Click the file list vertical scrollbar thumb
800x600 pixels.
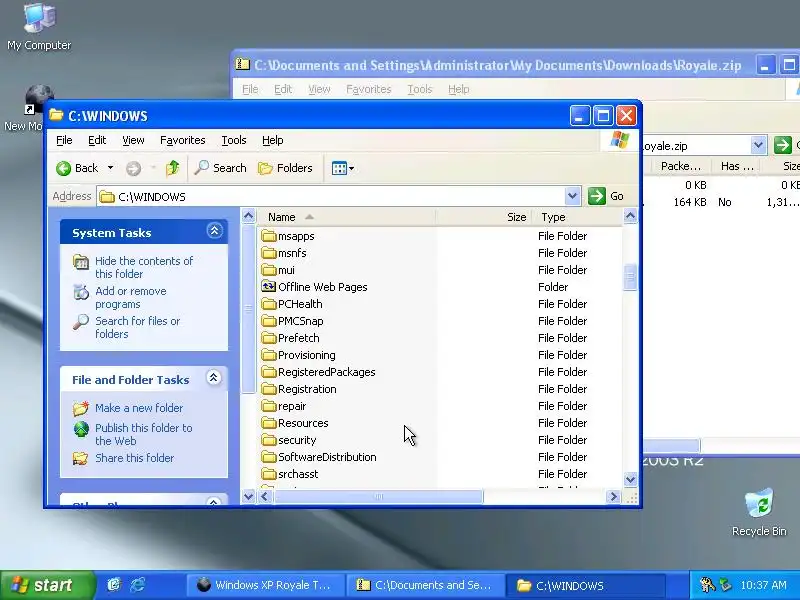click(630, 278)
